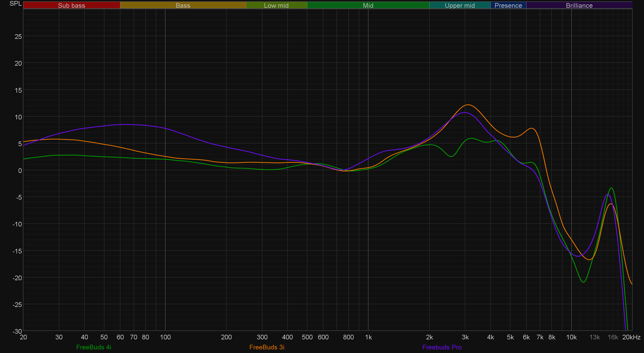Click the Low mid band label

click(276, 5)
